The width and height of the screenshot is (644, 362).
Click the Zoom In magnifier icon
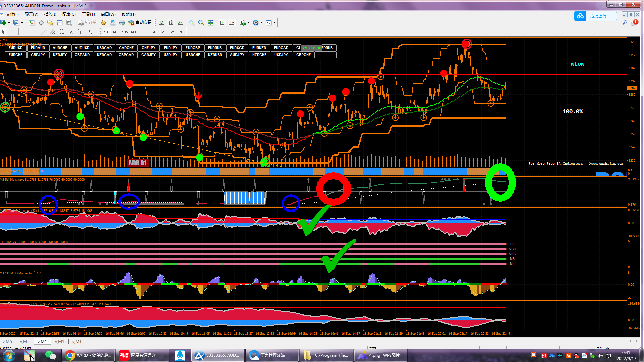click(192, 23)
